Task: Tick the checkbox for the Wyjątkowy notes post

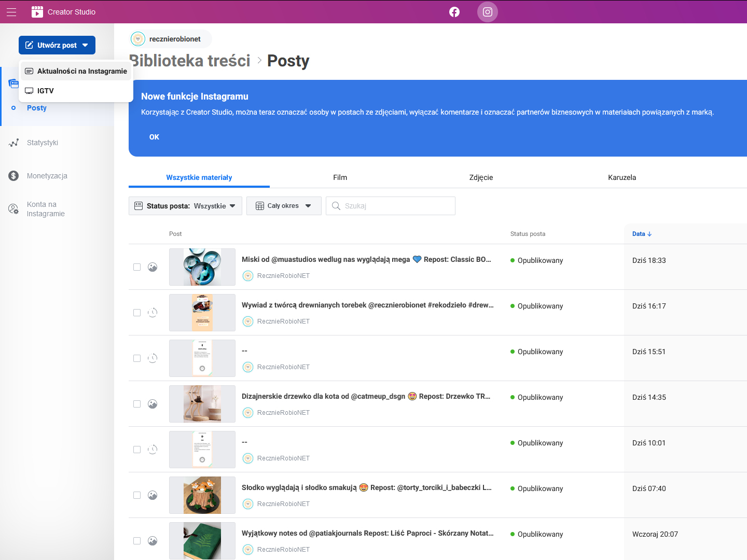Action: [137, 541]
